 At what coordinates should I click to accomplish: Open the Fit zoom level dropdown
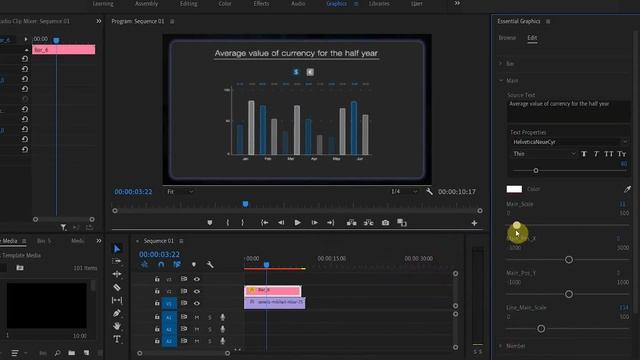(180, 191)
